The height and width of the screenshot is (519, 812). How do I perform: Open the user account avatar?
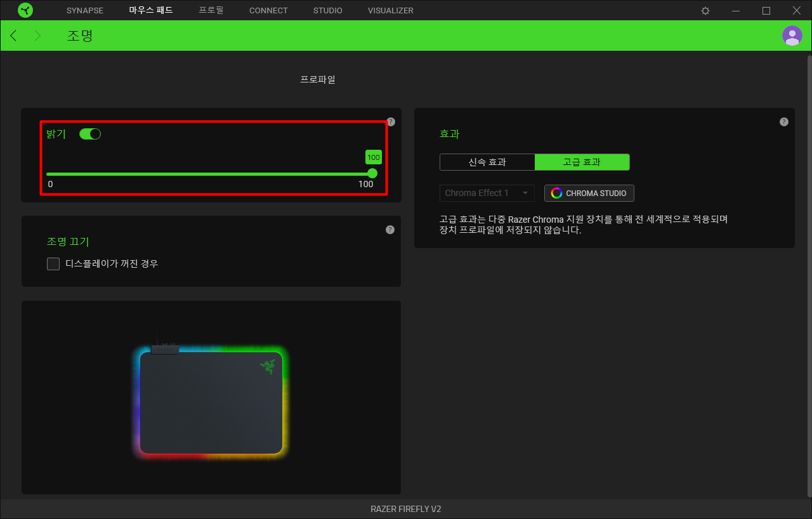[x=792, y=36]
